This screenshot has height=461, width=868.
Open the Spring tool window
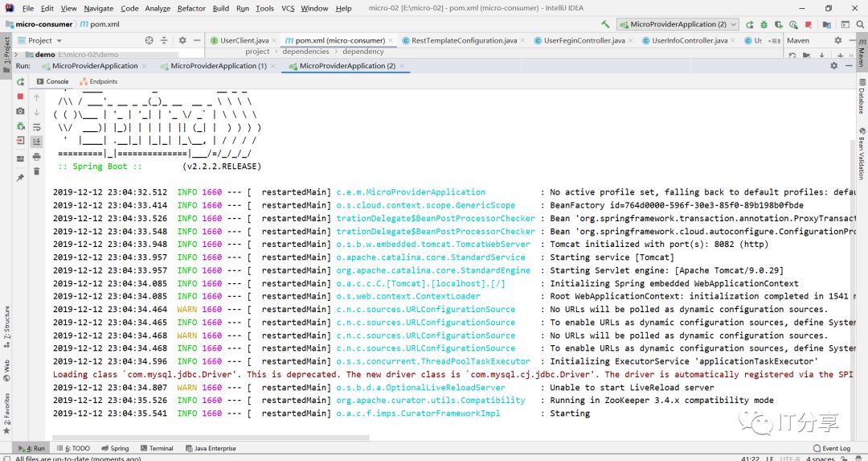tap(115, 448)
